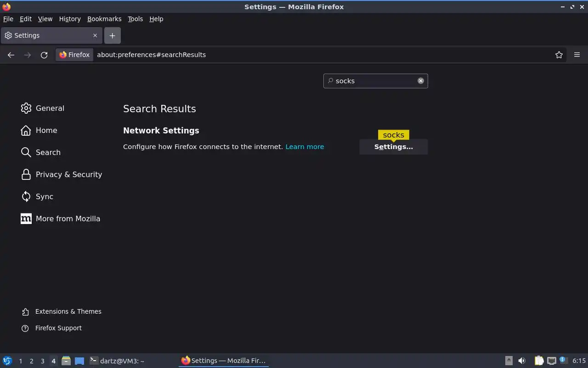Image resolution: width=588 pixels, height=368 pixels.
Task: Open the View menu
Action: coord(45,19)
